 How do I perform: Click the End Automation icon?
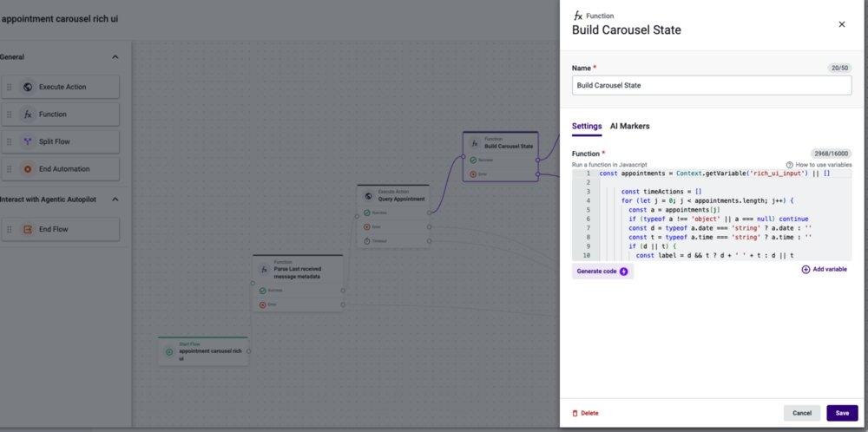(x=28, y=169)
